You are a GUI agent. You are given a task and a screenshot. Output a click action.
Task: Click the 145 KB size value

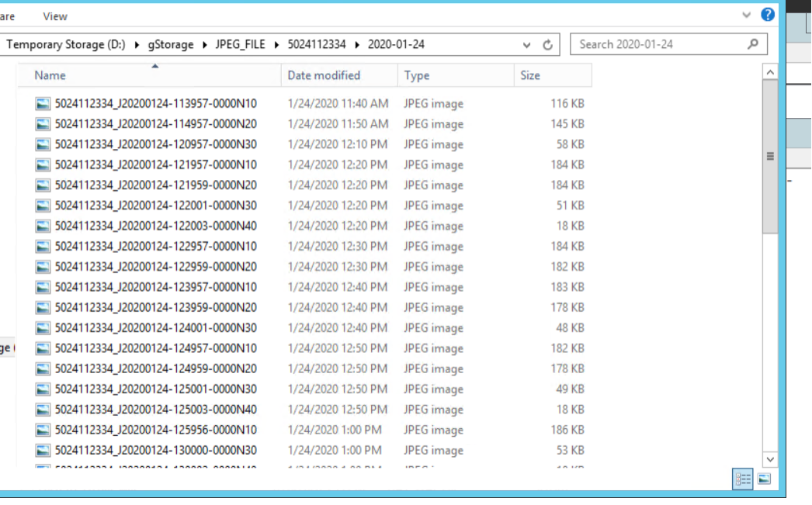point(567,124)
